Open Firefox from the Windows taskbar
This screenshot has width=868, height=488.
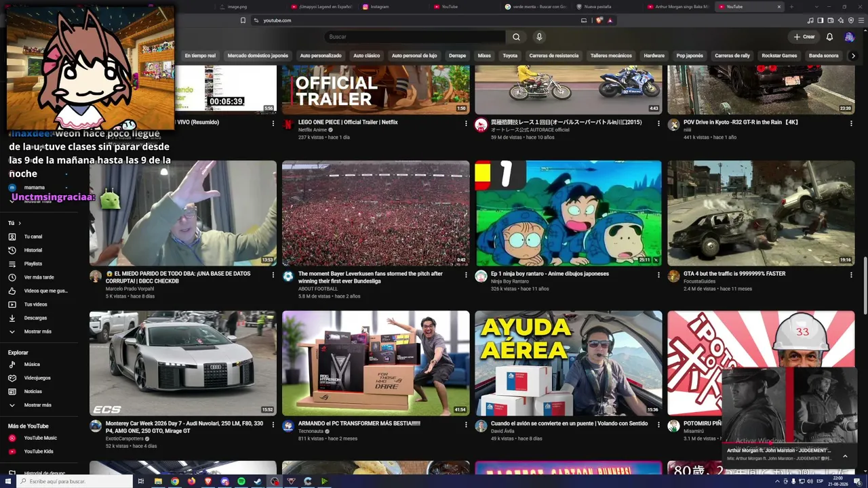[x=192, y=481]
